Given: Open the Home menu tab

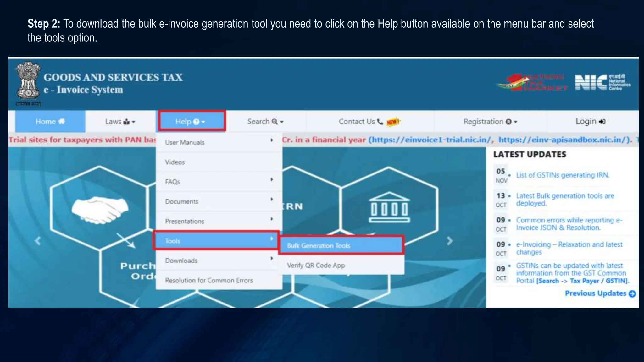Looking at the screenshot, I should [x=50, y=122].
